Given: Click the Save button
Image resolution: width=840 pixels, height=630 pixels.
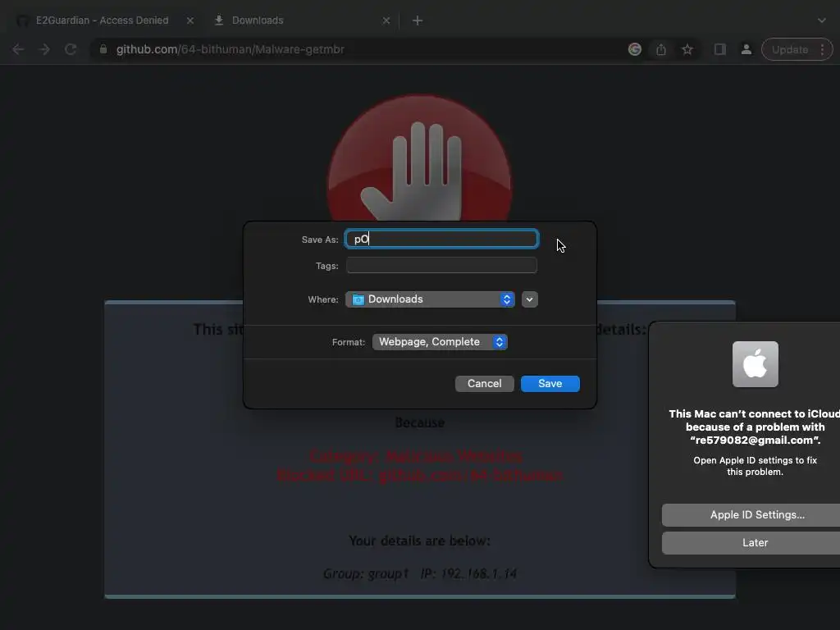Looking at the screenshot, I should pyautogui.click(x=550, y=384).
